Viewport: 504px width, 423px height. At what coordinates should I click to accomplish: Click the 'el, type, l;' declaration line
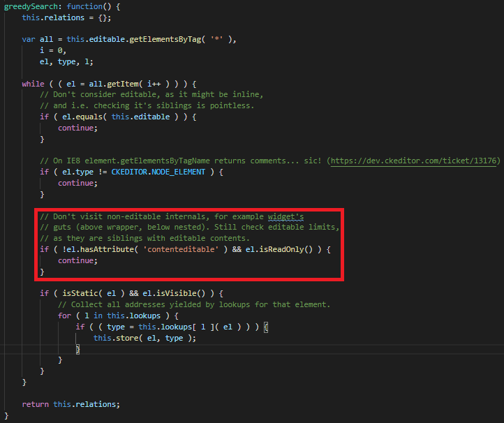(66, 61)
